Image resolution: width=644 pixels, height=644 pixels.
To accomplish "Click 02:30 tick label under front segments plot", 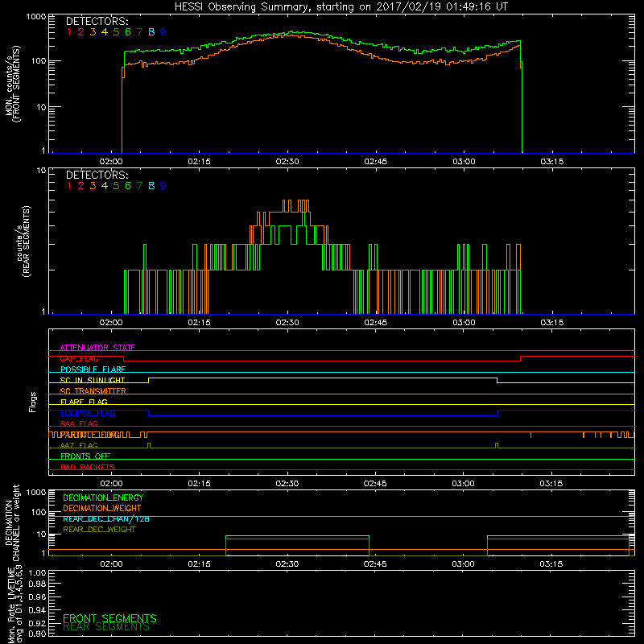I will 287,162.
